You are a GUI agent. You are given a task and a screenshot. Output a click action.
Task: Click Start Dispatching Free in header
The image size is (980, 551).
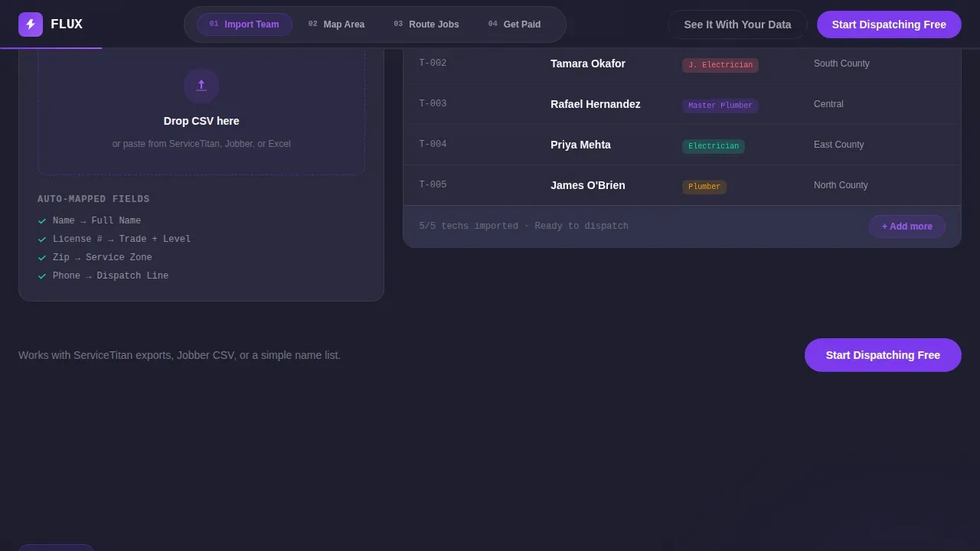889,24
